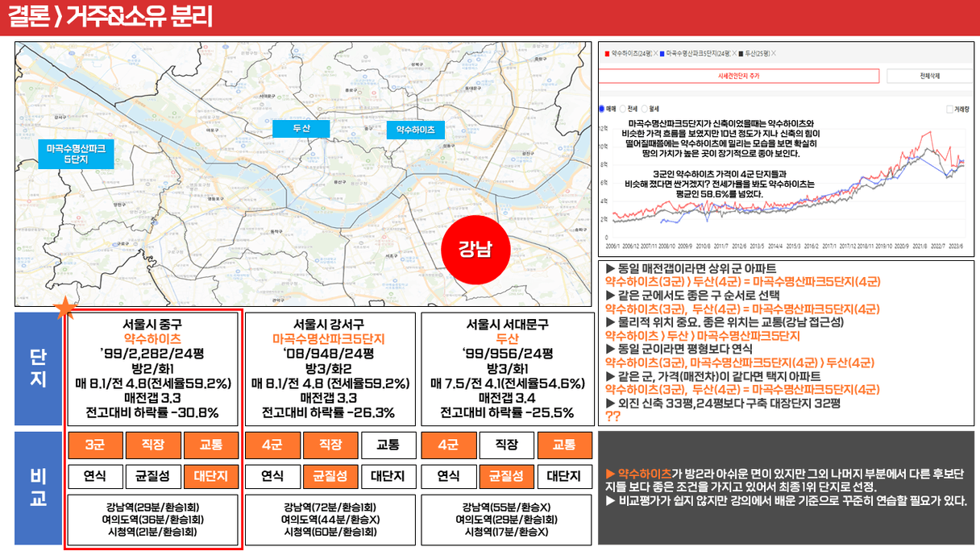980x551 pixels.
Task: Select the 전세 radio button
Action: [623, 109]
